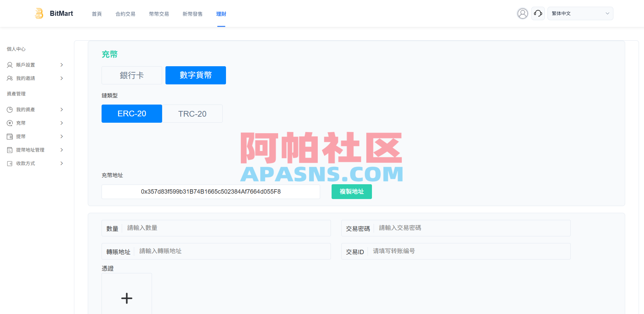644x314 pixels.
Task: Expand 提幣地址管理 chevron arrow
Action: pos(62,150)
